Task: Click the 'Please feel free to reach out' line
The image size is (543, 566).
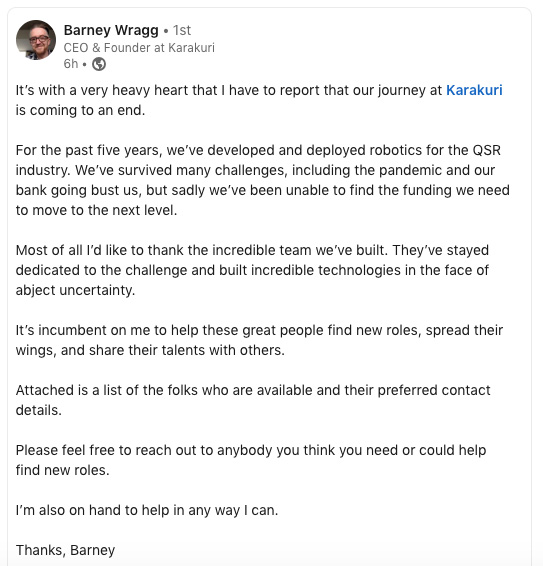Action: click(251, 450)
